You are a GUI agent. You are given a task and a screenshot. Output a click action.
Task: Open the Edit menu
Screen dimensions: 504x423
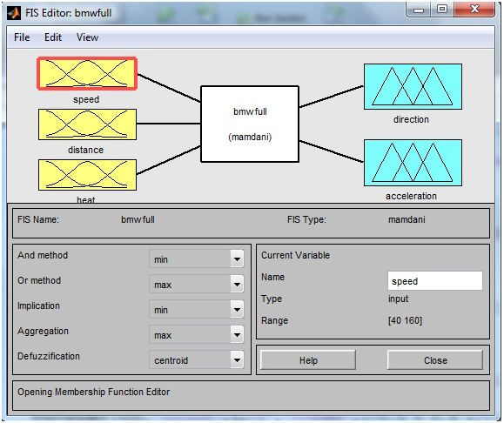(53, 37)
